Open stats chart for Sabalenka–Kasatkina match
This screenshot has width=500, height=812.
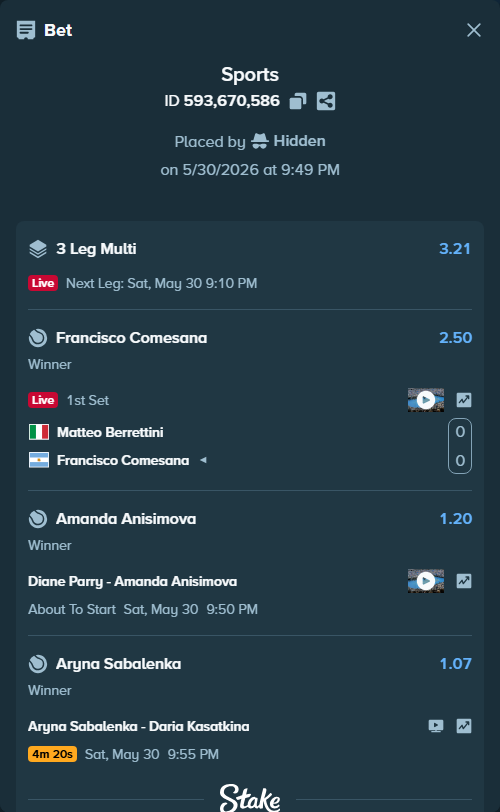464,726
